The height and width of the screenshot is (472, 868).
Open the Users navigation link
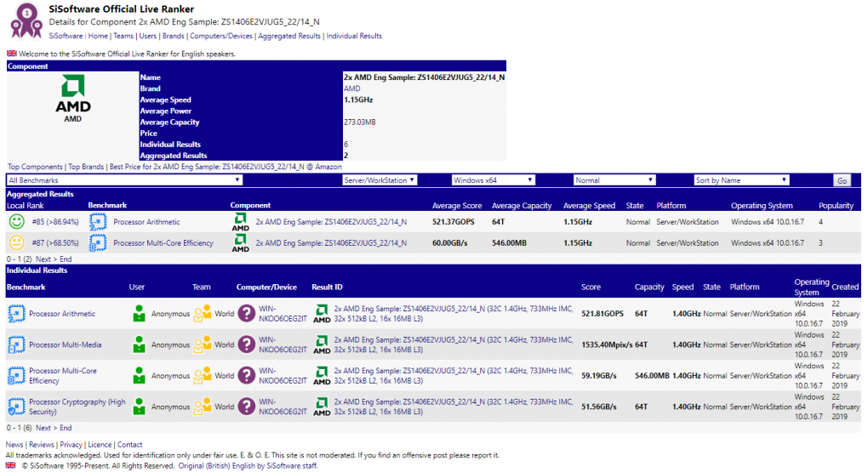click(148, 36)
